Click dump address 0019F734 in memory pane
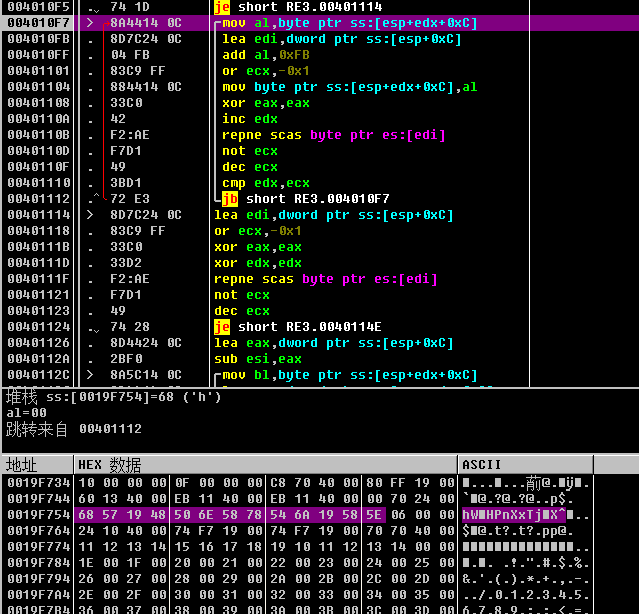The image size is (639, 614). coord(36,483)
